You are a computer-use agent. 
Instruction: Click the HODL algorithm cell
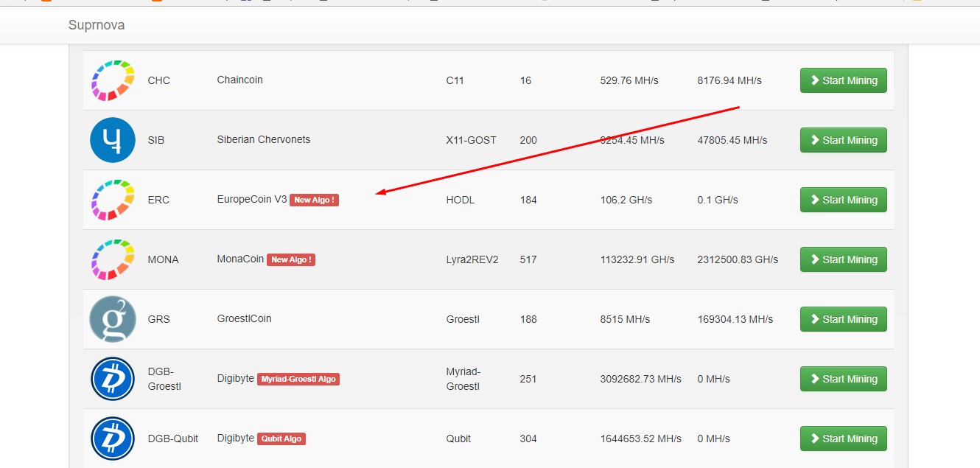coord(461,200)
